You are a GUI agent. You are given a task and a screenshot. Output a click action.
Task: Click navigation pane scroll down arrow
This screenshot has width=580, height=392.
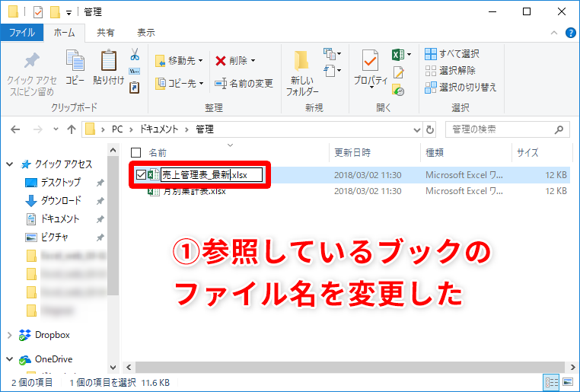tap(113, 368)
